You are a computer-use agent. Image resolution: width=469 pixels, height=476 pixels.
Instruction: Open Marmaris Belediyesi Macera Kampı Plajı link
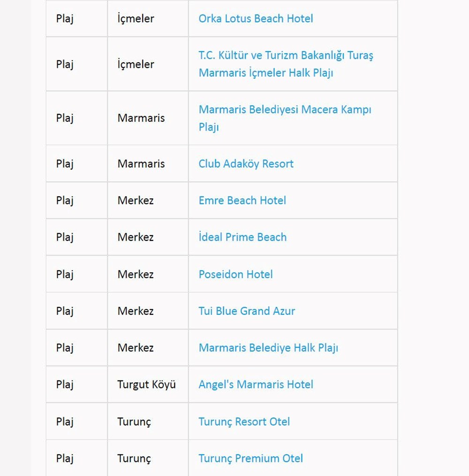(285, 110)
